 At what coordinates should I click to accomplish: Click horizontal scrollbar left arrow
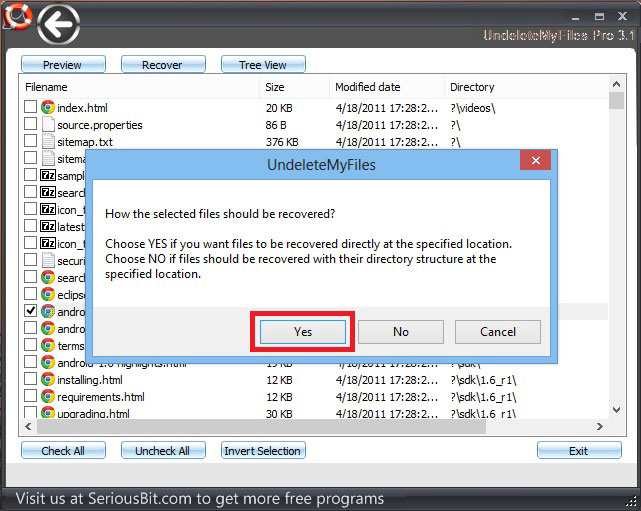pyautogui.click(x=28, y=426)
